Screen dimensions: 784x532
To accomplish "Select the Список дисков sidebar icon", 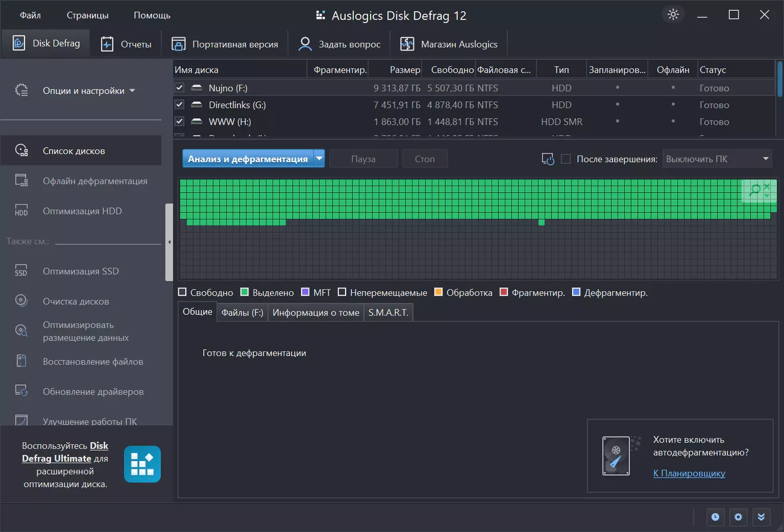I will 21,151.
